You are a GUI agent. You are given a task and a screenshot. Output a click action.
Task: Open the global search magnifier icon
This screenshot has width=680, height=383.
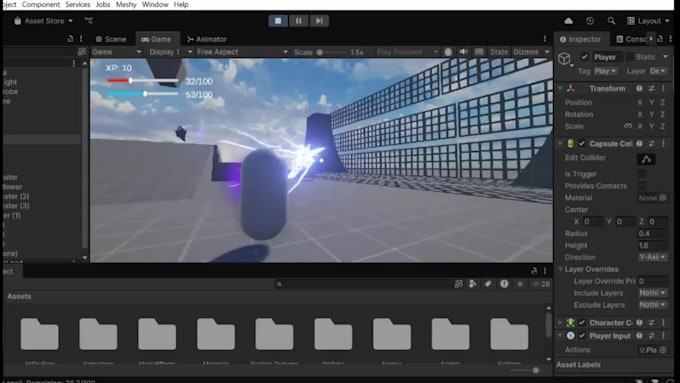point(611,21)
